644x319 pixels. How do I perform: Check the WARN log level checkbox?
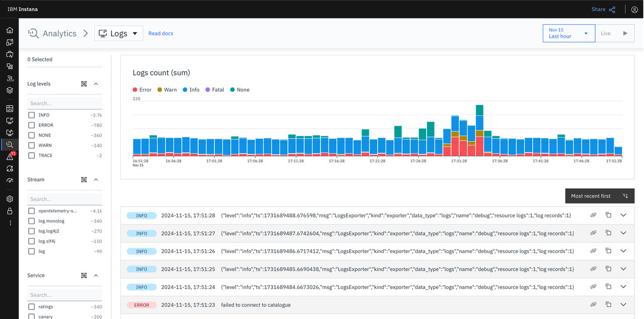pos(32,145)
